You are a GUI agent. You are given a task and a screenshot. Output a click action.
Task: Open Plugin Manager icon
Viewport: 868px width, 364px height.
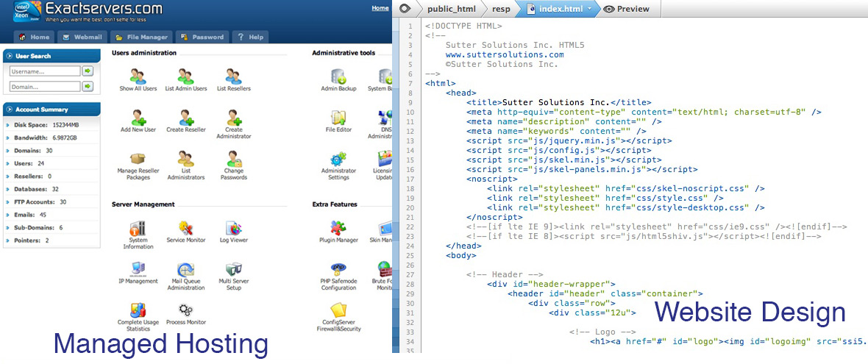pyautogui.click(x=338, y=228)
